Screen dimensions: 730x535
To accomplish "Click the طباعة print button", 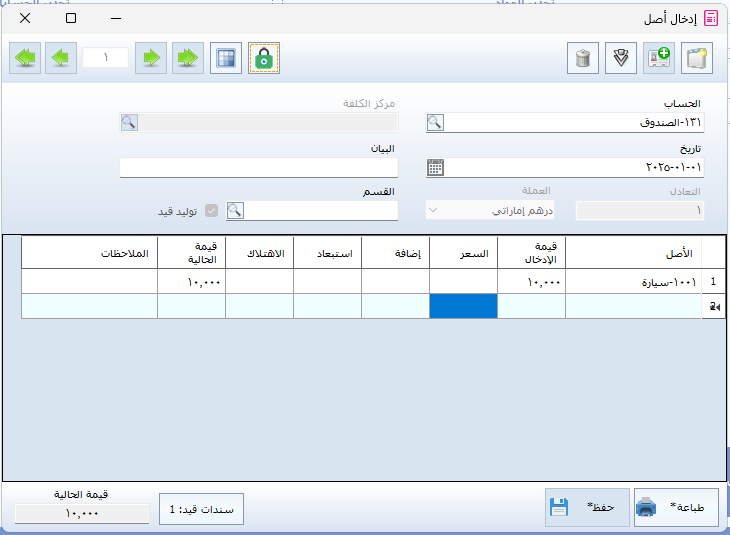I will [677, 507].
